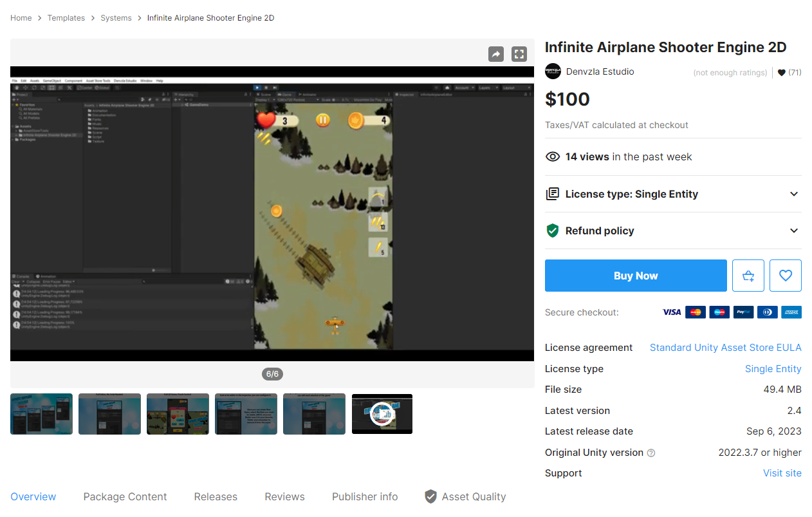Show the Asset Quality tab

click(465, 496)
